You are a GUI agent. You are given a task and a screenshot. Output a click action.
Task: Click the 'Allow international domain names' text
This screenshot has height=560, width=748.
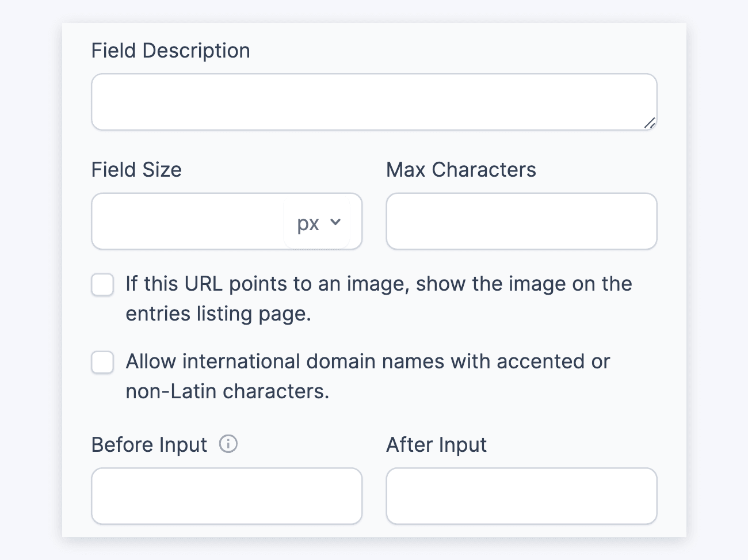[x=368, y=376]
